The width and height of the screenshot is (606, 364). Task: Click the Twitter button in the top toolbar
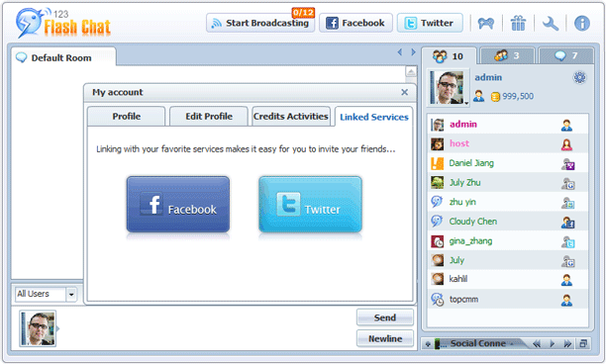point(430,23)
